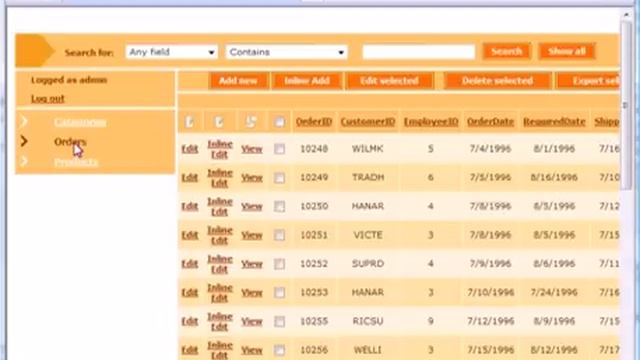
Task: Sort by the CustomerID column header
Action: [x=368, y=122]
